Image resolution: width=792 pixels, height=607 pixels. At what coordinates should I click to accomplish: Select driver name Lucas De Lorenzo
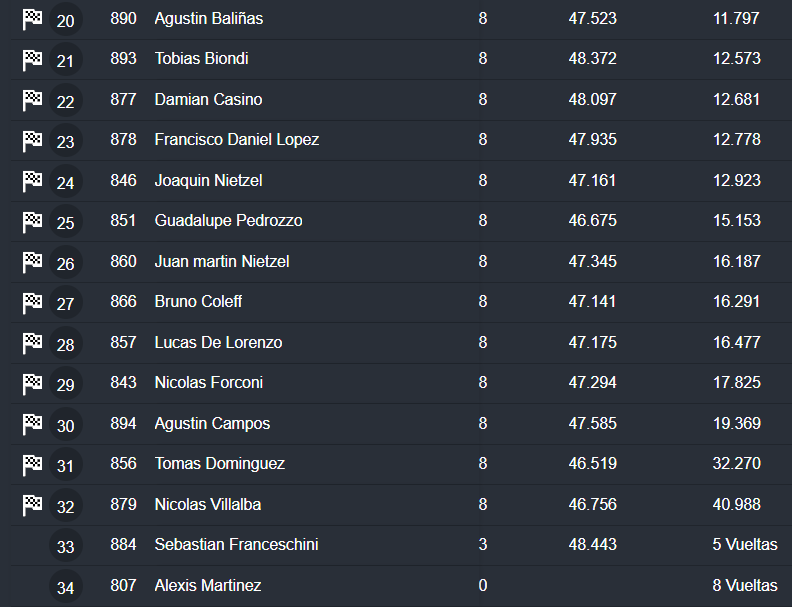(x=218, y=342)
